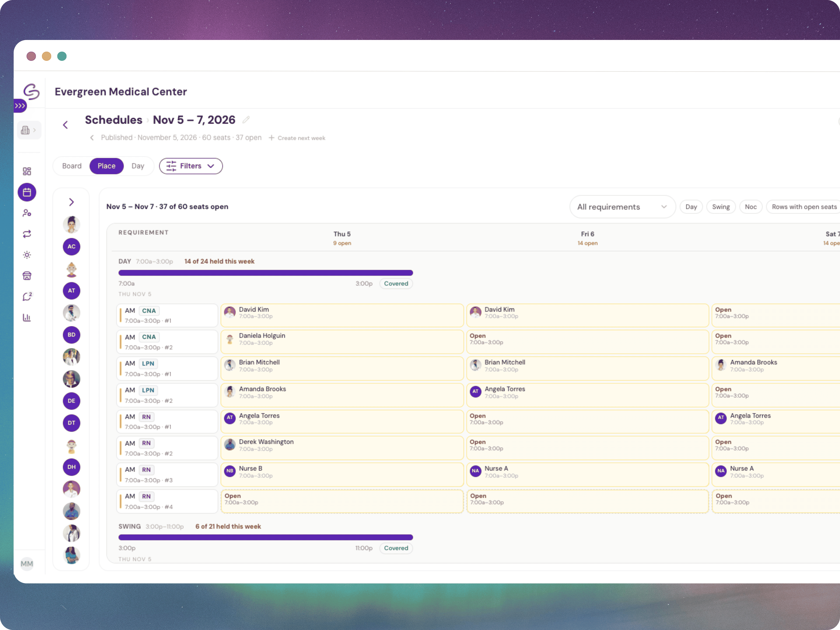
Task: Open Nurse A's Friday shift card
Action: [x=587, y=475]
